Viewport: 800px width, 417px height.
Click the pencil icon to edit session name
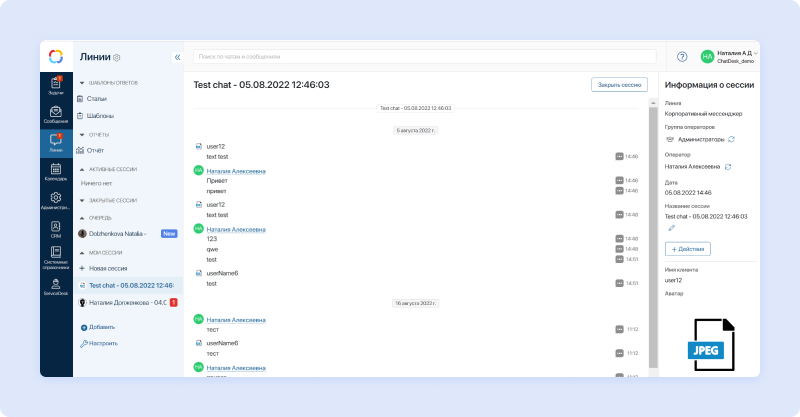pos(672,228)
